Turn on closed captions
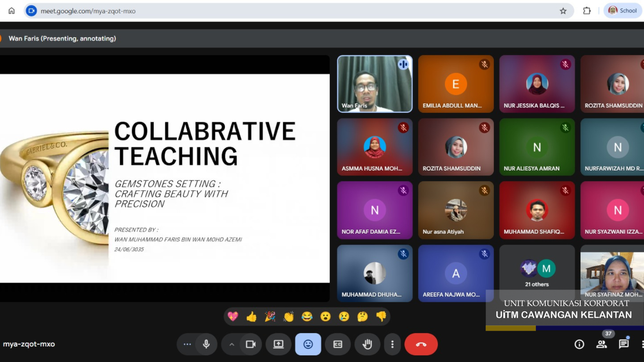The height and width of the screenshot is (362, 644). pos(338,344)
